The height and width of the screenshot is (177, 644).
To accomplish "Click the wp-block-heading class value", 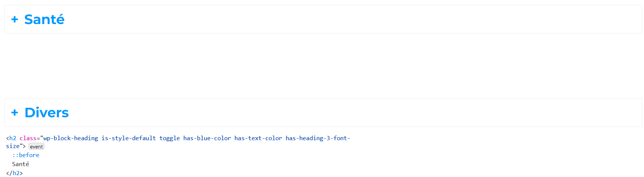I will [71, 138].
